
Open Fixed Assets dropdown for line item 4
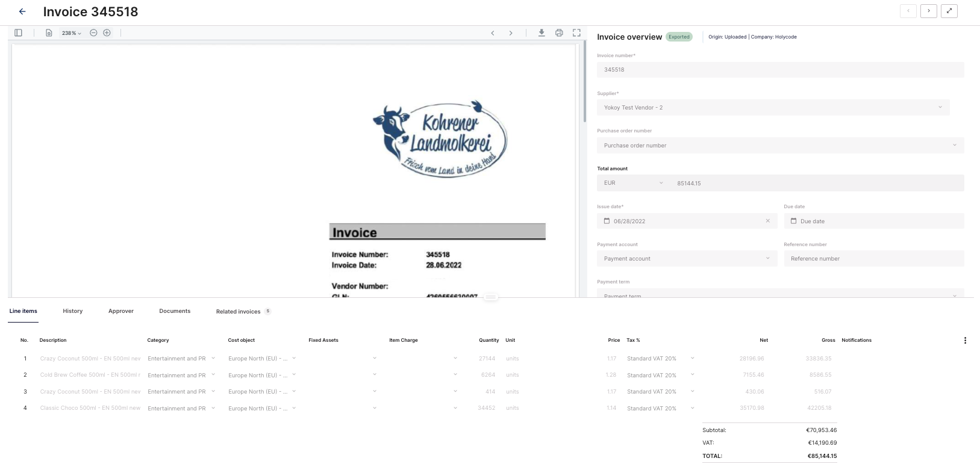point(343,408)
